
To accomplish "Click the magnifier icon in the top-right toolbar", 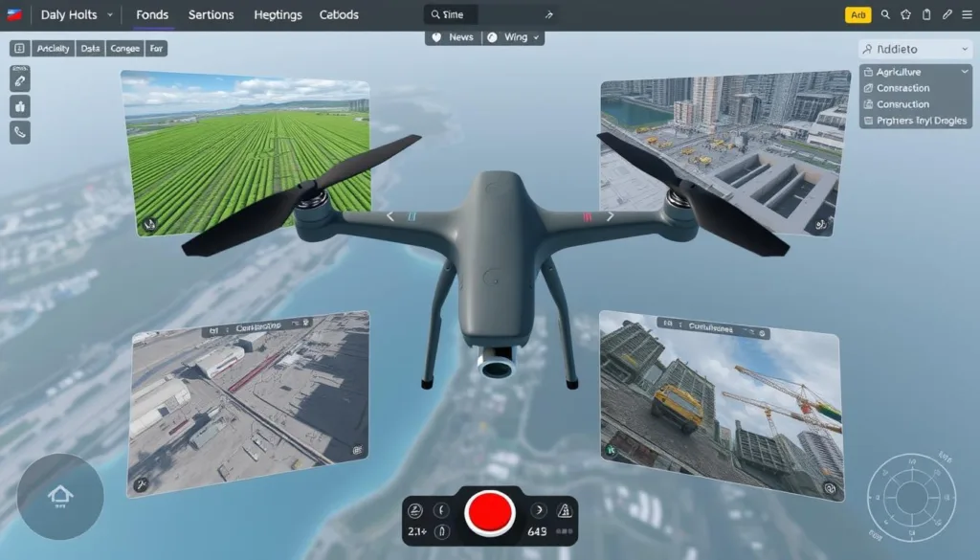I will 885,14.
